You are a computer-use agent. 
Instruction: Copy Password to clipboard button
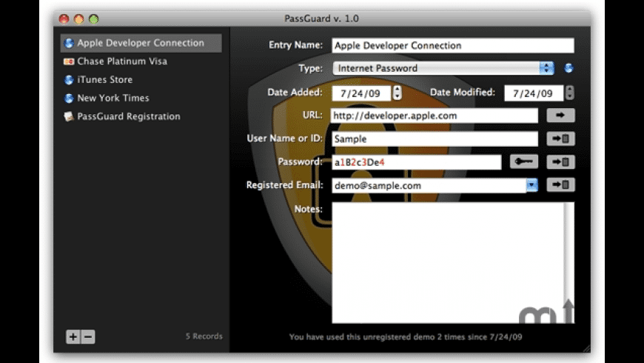pyautogui.click(x=560, y=162)
